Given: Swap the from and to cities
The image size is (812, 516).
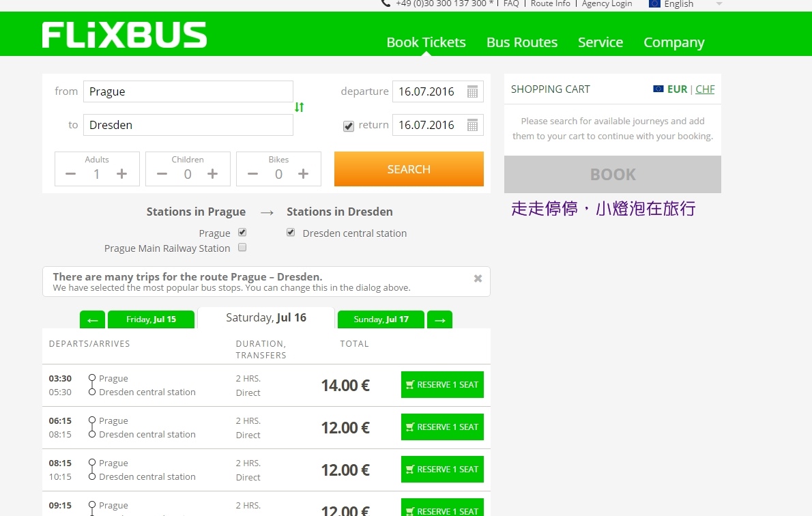Looking at the screenshot, I should point(300,107).
